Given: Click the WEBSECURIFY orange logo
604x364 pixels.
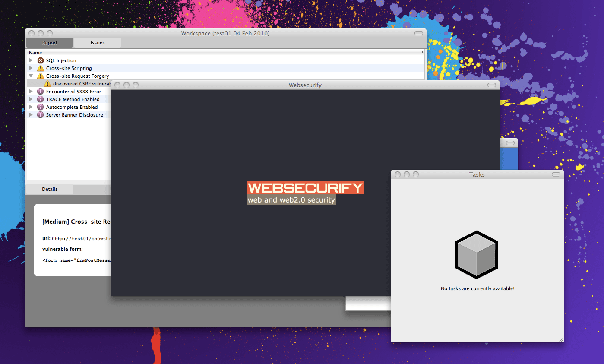Looking at the screenshot, I should pyautogui.click(x=305, y=188).
